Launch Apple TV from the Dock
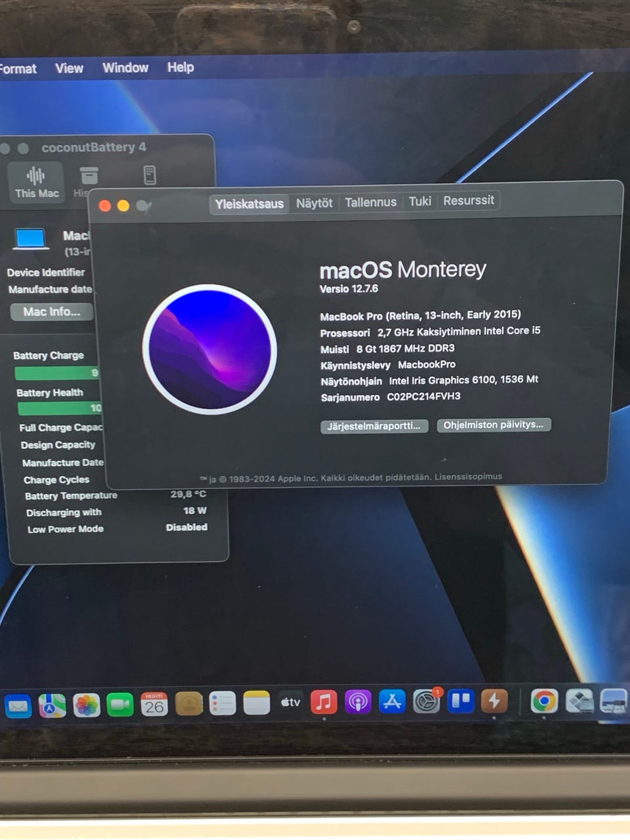630x840 pixels. (x=291, y=702)
